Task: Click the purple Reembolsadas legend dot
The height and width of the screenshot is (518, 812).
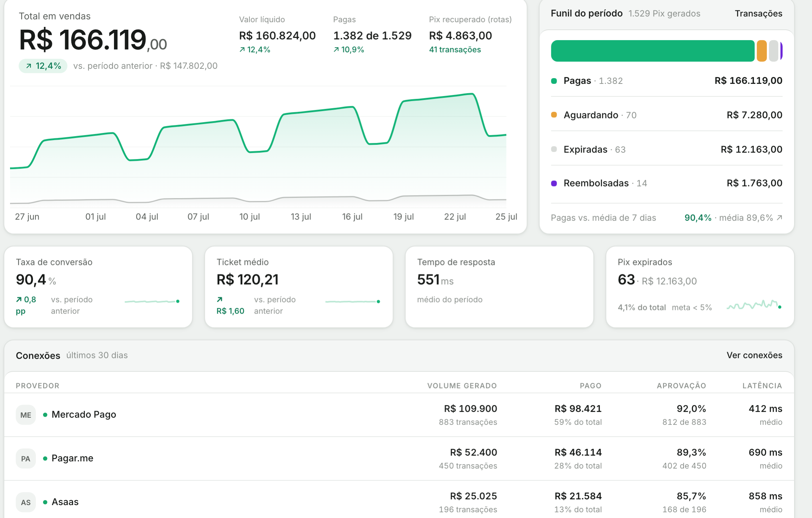Action: point(554,184)
